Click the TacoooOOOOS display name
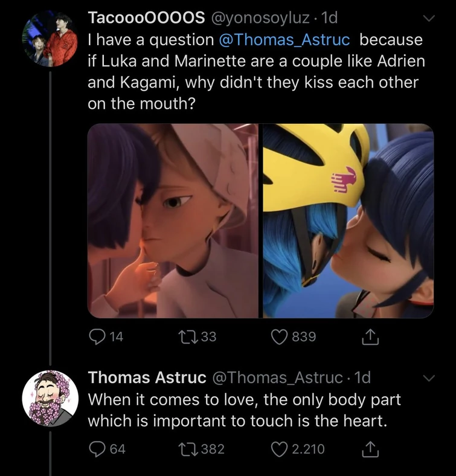Image resolution: width=456 pixels, height=476 pixels. [x=146, y=19]
